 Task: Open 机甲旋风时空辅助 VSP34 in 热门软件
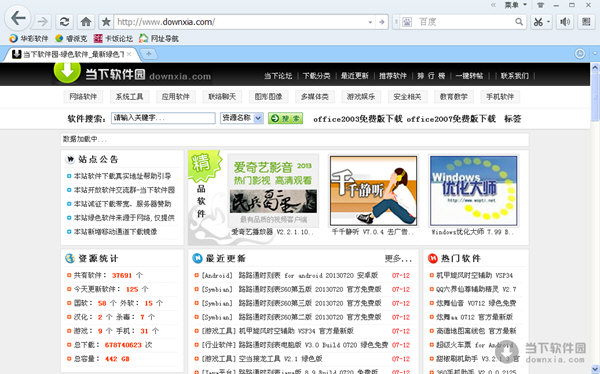(x=474, y=275)
